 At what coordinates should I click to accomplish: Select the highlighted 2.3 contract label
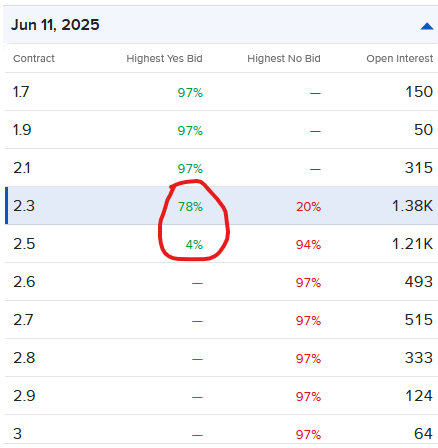(x=24, y=206)
